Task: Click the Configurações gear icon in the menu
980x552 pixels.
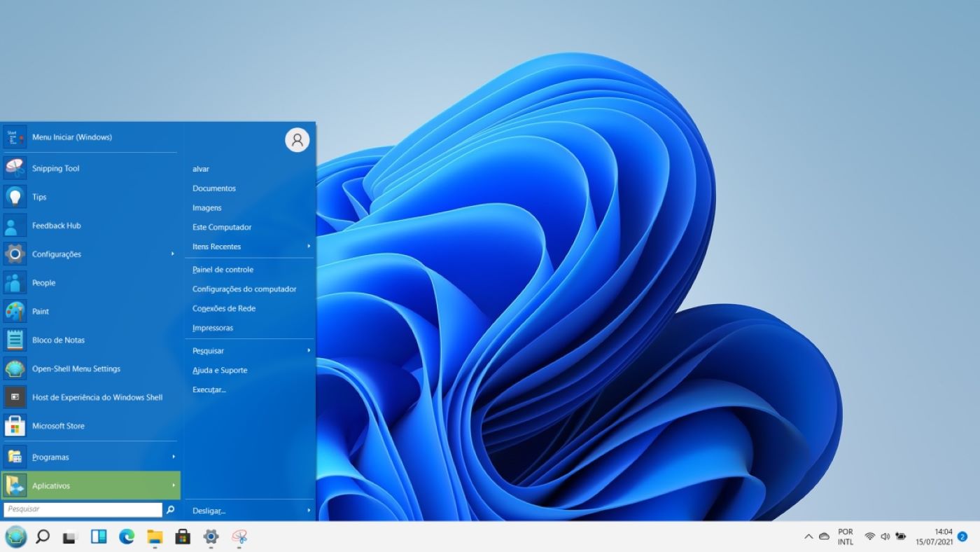Action: tap(15, 254)
